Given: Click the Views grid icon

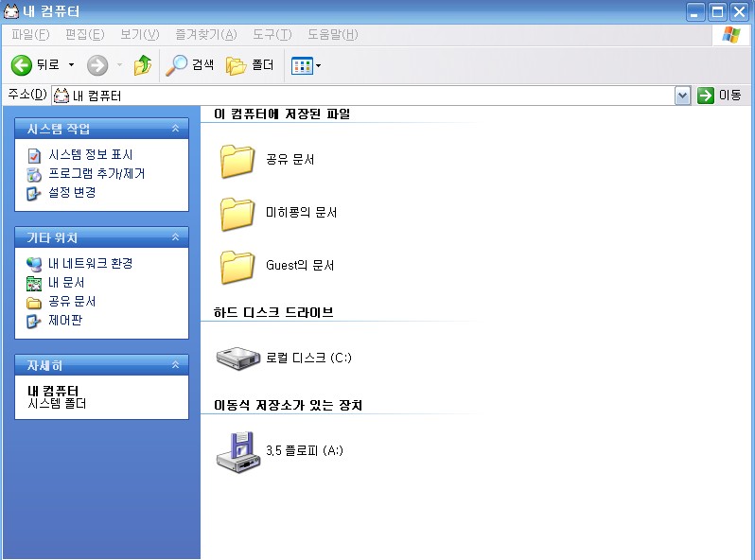Looking at the screenshot, I should tap(302, 65).
